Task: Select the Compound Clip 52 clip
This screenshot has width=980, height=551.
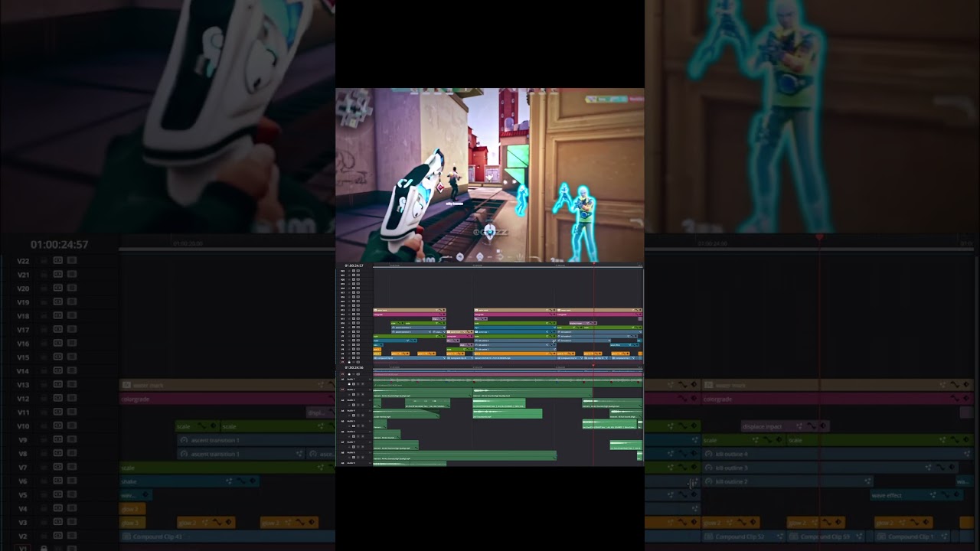Action: pyautogui.click(x=745, y=536)
